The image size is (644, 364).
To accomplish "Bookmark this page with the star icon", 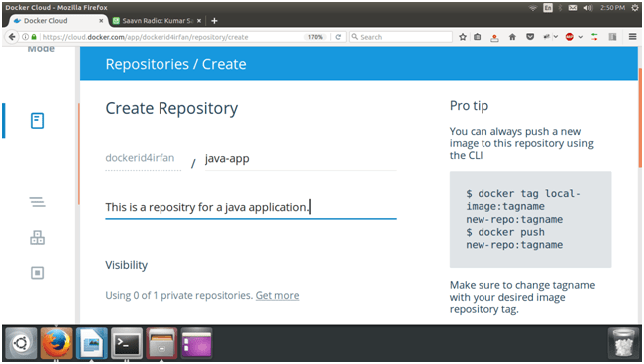I will tap(463, 37).
